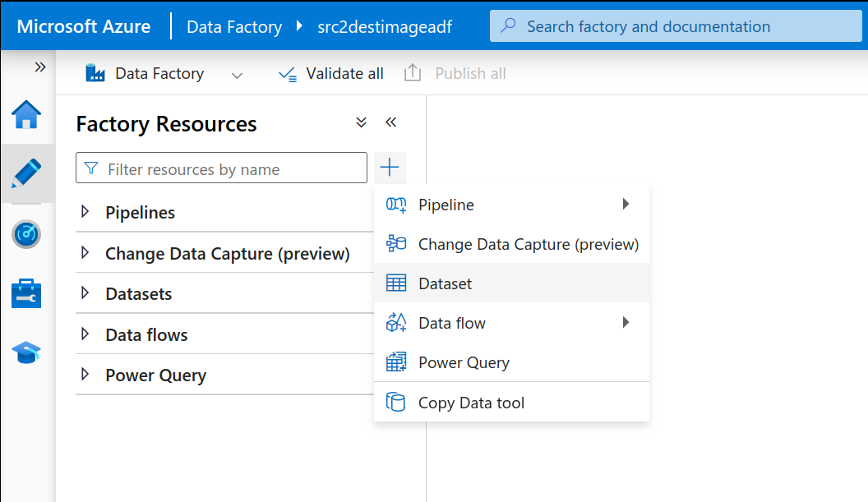Focus the Search factory and documentation box

pos(676,26)
